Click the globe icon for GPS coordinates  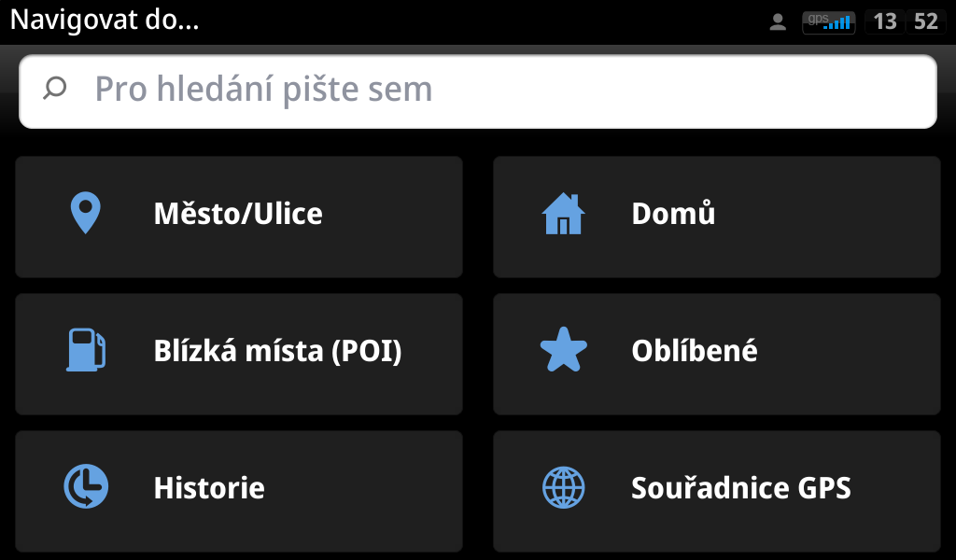(x=563, y=487)
